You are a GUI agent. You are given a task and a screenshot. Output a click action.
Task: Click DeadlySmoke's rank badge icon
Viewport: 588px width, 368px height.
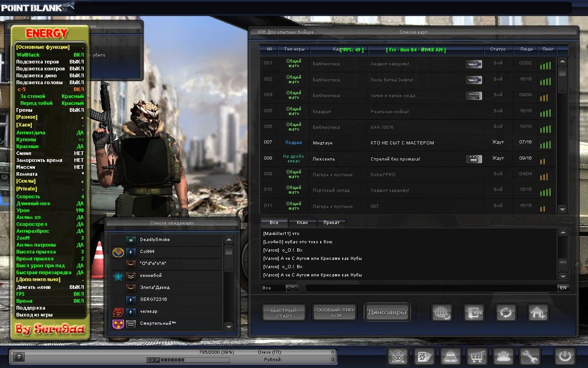point(131,240)
